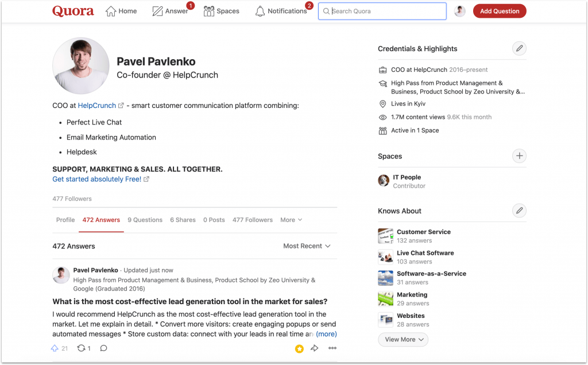Click the Marketing topic thumbnail
588x365 pixels.
[385, 298]
